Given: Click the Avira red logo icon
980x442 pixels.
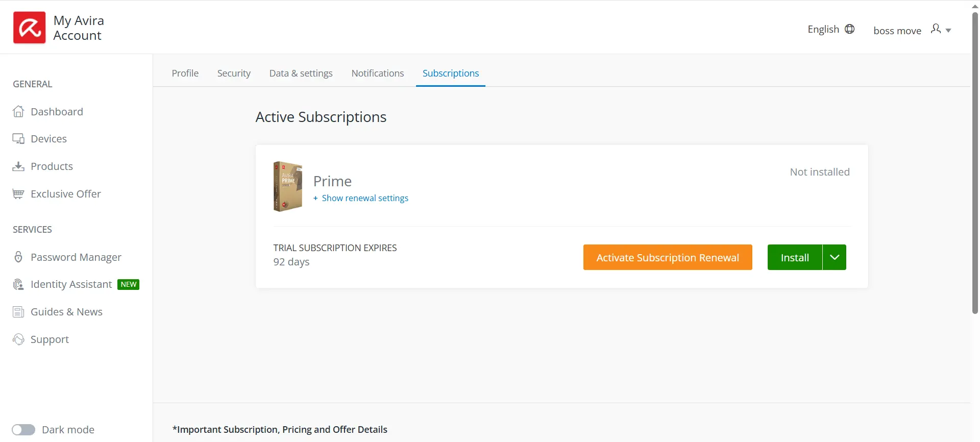Looking at the screenshot, I should click(29, 28).
